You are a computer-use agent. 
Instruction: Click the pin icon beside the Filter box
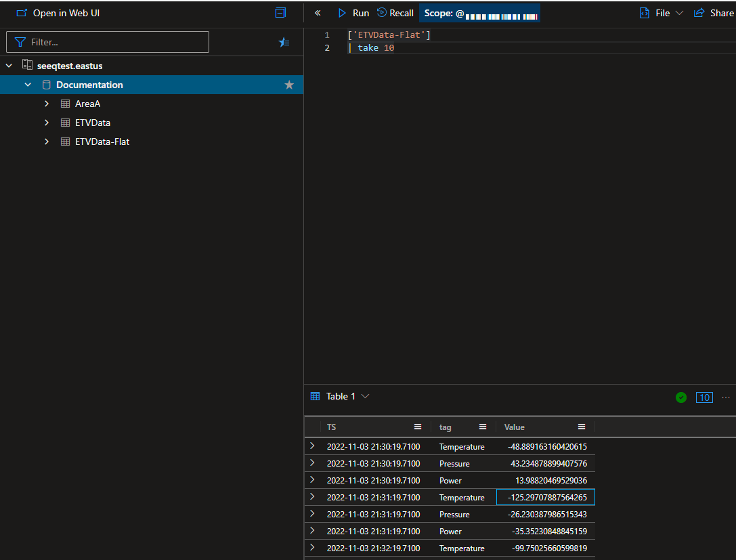coord(284,42)
